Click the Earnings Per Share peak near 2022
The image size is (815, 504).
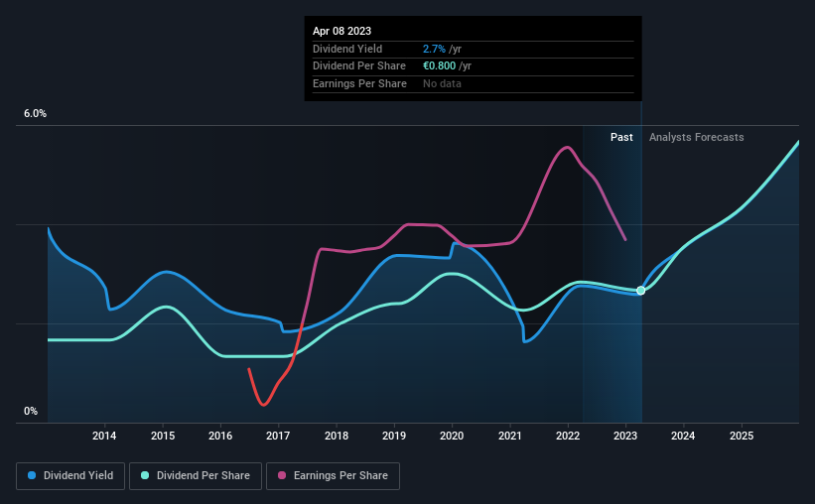[x=567, y=148]
